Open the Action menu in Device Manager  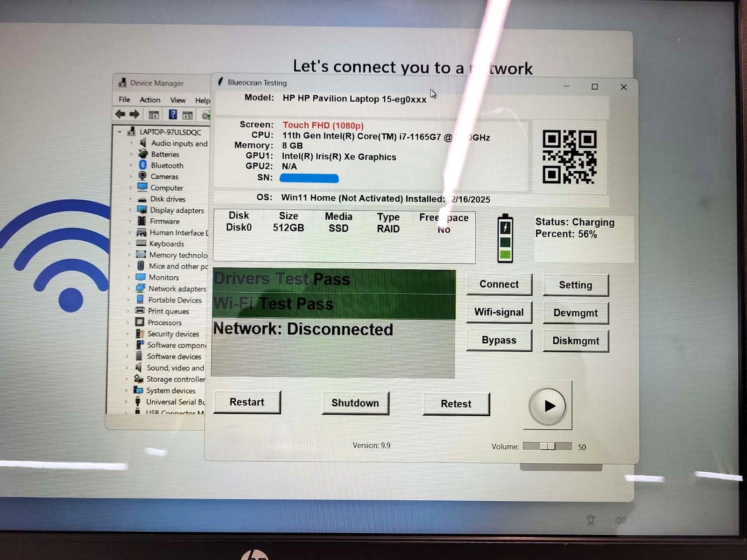pyautogui.click(x=150, y=100)
